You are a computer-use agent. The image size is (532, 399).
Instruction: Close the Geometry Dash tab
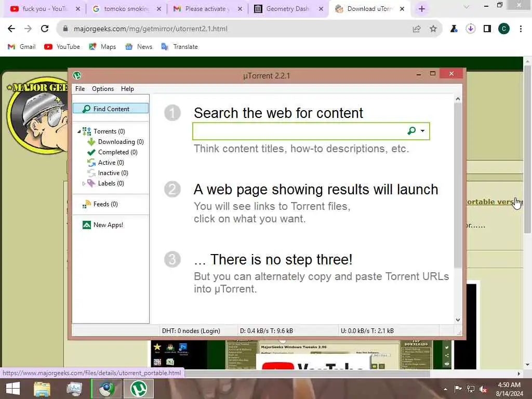point(321,9)
